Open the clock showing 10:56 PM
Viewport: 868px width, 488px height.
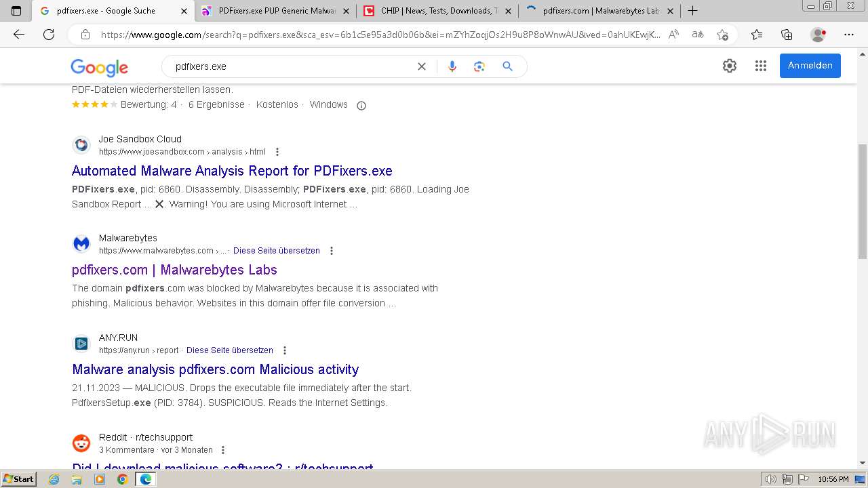point(833,479)
